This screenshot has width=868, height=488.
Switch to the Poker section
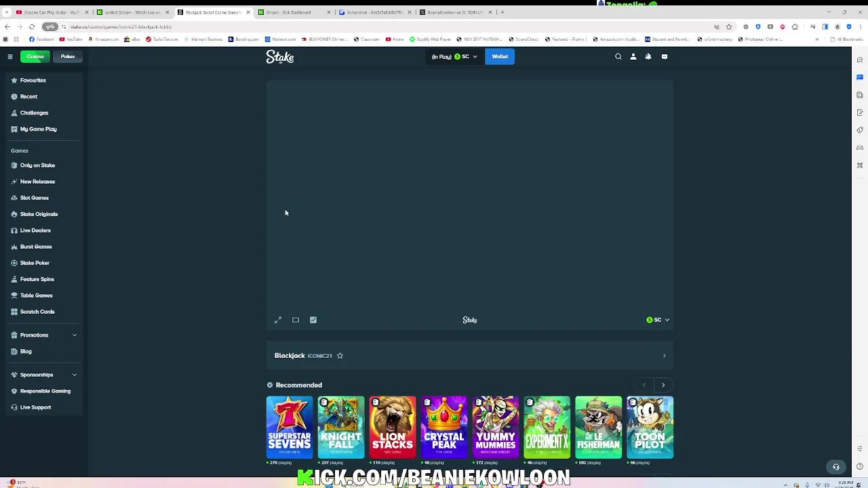click(68, 57)
